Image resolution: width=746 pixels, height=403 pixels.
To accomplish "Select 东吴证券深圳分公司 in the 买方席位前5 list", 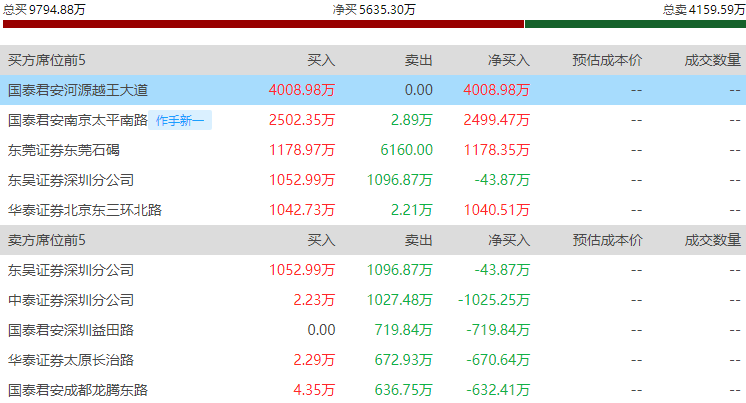I will pos(70,180).
